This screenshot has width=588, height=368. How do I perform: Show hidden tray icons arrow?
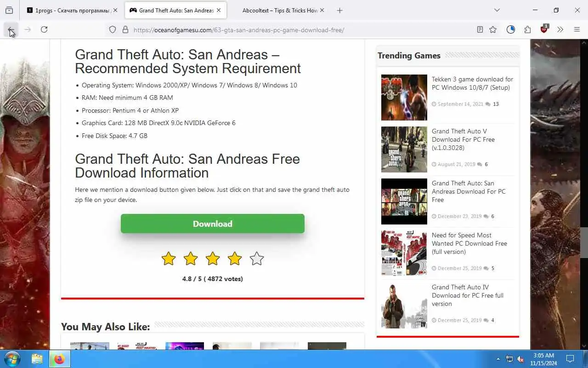498,359
